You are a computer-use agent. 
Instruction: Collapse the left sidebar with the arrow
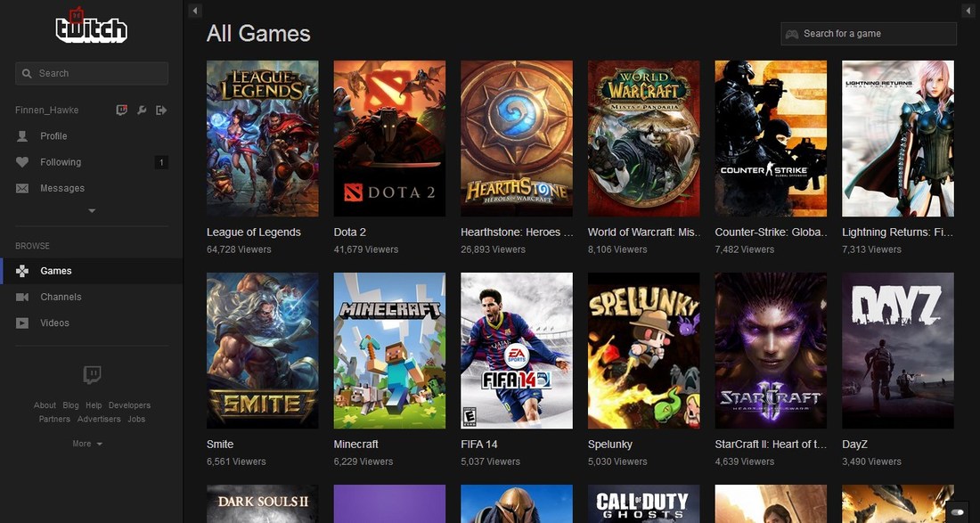pos(195,11)
